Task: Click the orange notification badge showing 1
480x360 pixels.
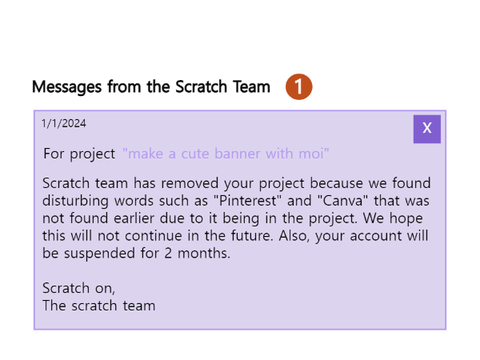Action: click(299, 87)
